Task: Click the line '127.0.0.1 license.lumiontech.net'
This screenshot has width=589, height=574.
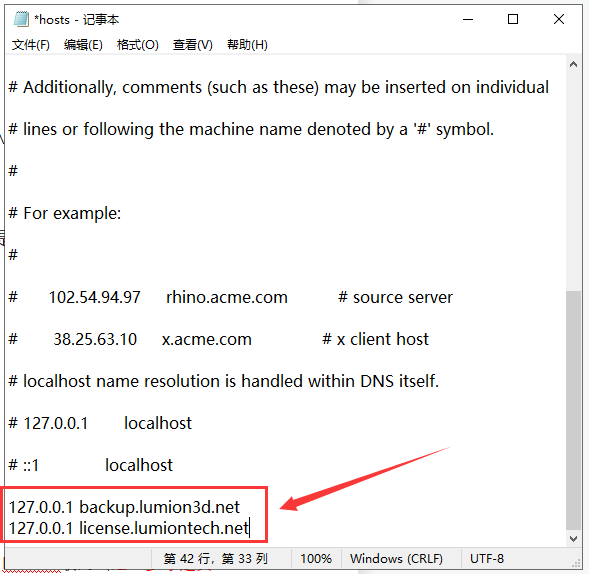Action: [x=128, y=528]
